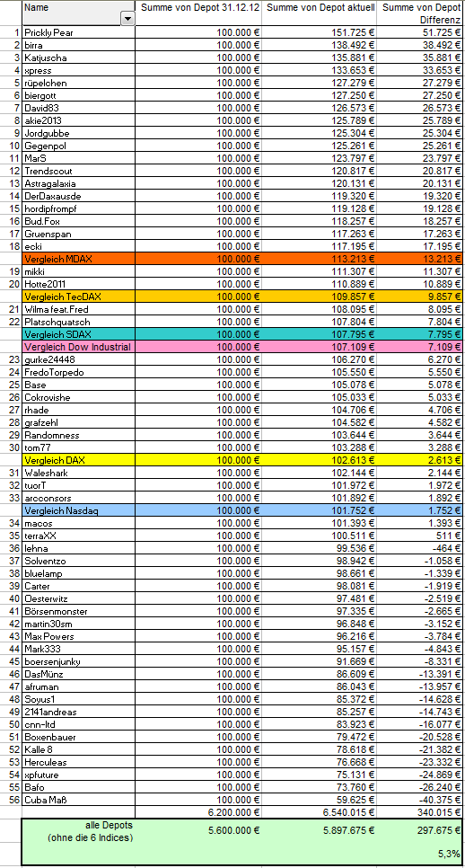The width and height of the screenshot is (465, 868).
Task: Click the cell 'mikki'
Action: point(78,271)
